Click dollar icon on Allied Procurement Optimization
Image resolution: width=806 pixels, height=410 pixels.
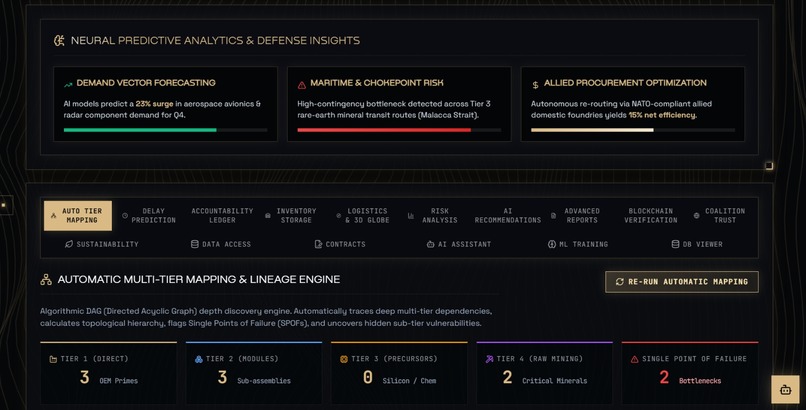click(x=535, y=84)
